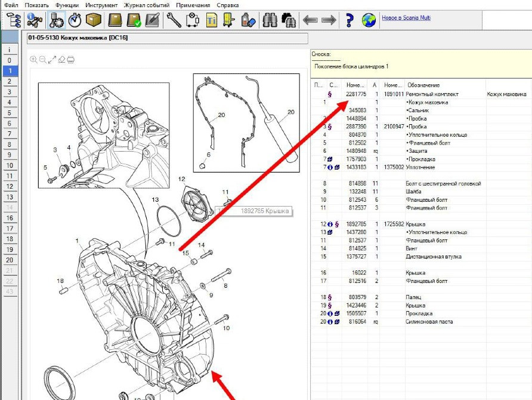Click the Обозначение column header

pos(423,85)
